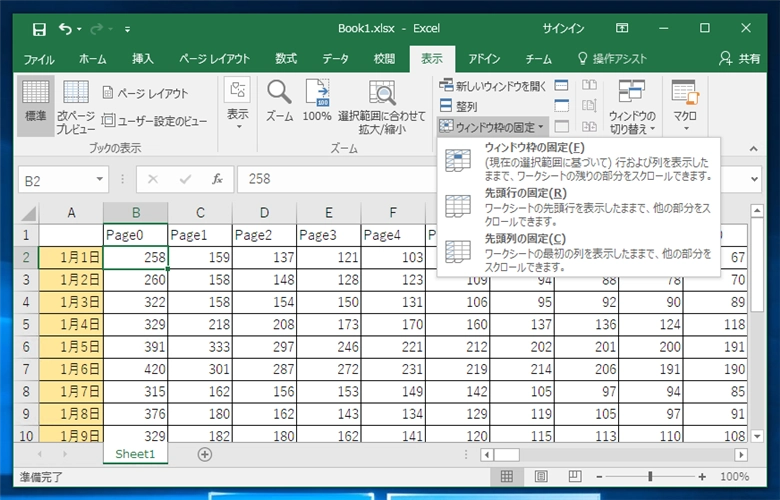Click the cancel X formula button

pyautogui.click(x=153, y=179)
